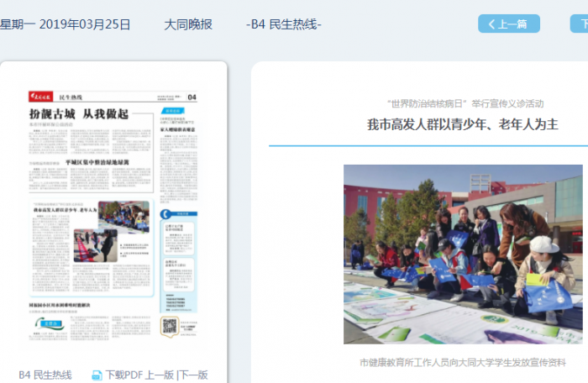588x383 pixels.
Task: Download the page via 下载PDF link
Action: point(124,375)
